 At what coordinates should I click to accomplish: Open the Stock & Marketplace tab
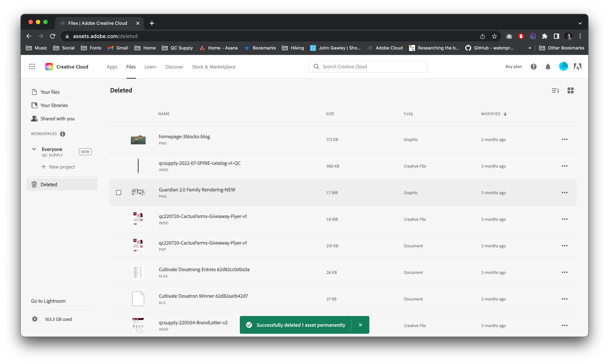214,67
